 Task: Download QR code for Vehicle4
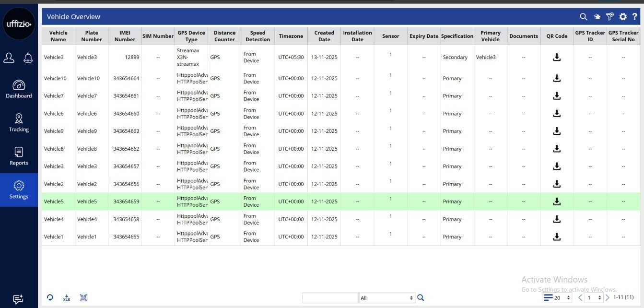(x=557, y=219)
